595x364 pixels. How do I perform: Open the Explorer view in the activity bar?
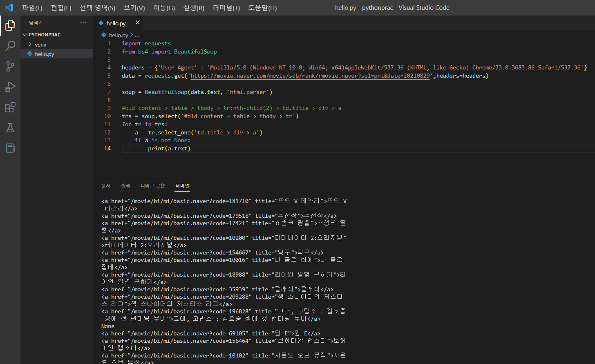click(x=10, y=26)
